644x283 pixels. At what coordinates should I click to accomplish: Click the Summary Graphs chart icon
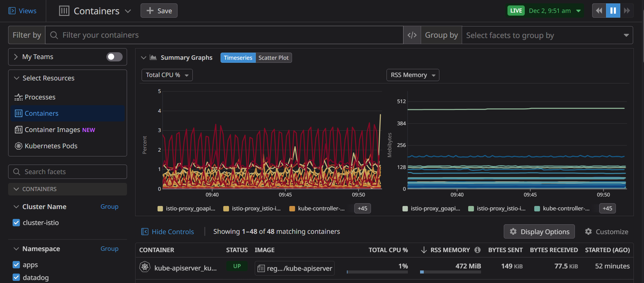[153, 57]
